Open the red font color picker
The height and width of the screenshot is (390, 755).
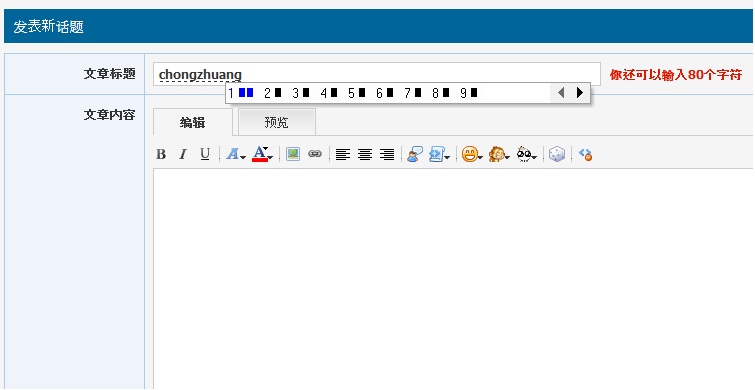pos(262,155)
